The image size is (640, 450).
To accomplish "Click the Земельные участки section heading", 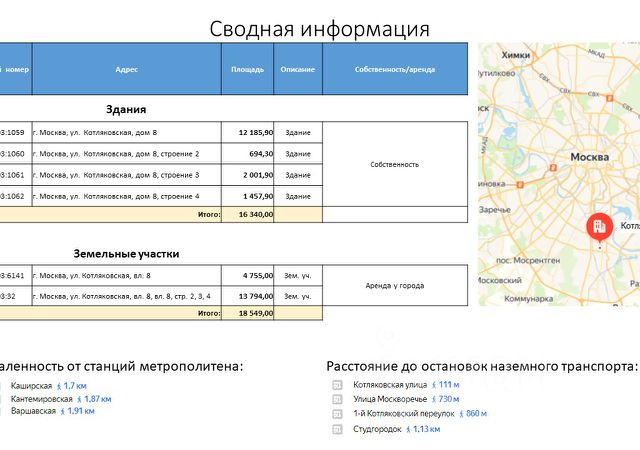I will coord(126,254).
